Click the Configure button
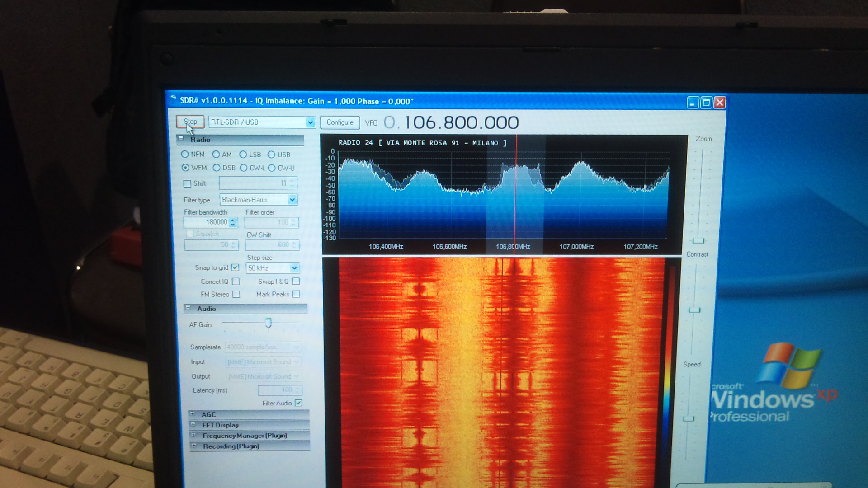 point(340,122)
